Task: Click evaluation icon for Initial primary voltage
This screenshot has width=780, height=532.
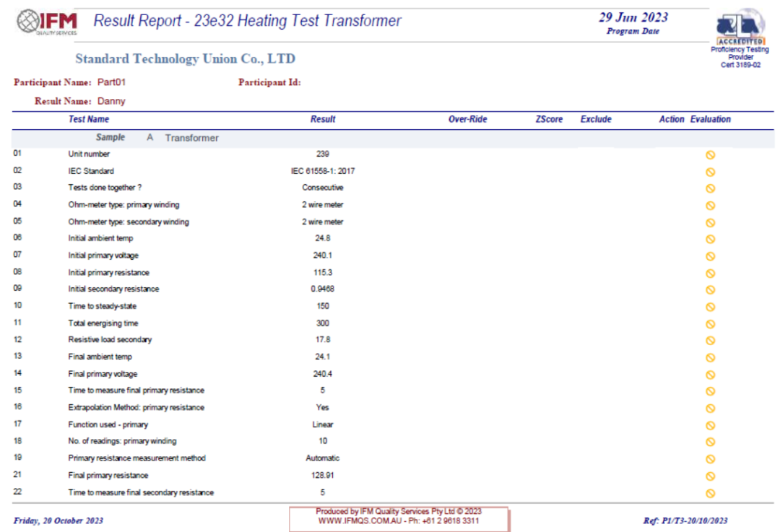Action: pos(710,256)
